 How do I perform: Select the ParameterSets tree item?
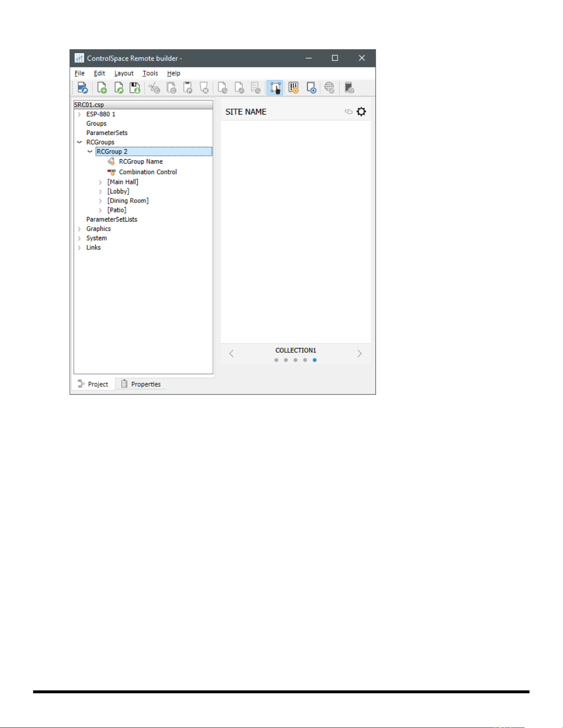(107, 133)
